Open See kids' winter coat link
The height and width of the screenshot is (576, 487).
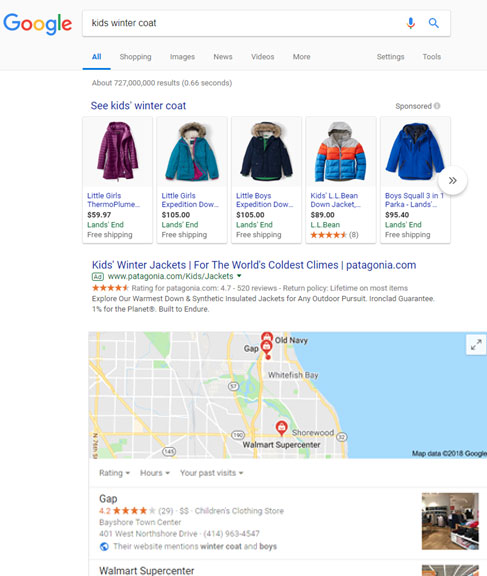point(138,106)
